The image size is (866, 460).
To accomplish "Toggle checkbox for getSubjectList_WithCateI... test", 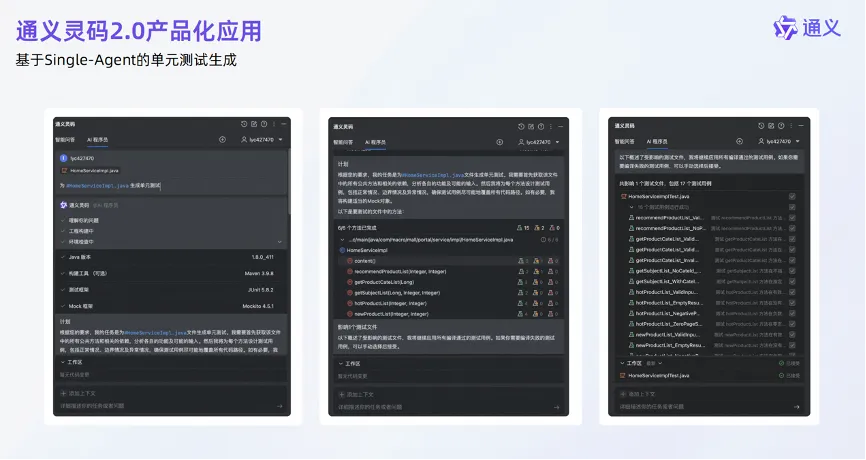I will click(792, 281).
